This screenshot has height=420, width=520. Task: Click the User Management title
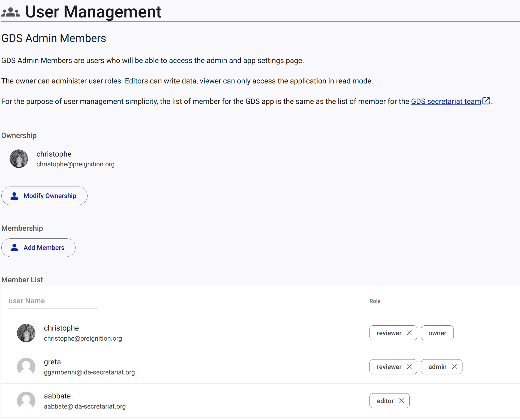93,12
